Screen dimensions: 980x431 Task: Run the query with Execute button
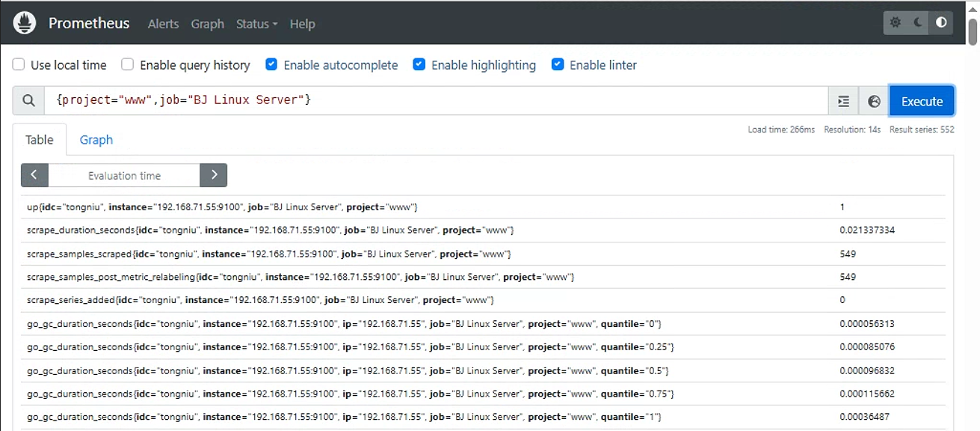pyautogui.click(x=922, y=101)
